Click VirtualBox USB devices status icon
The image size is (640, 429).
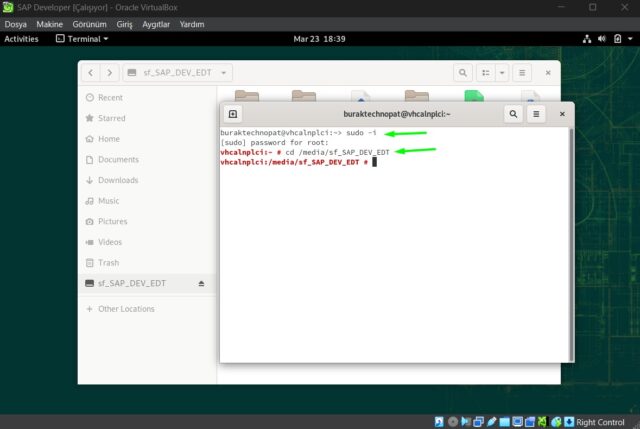pyautogui.click(x=491, y=422)
